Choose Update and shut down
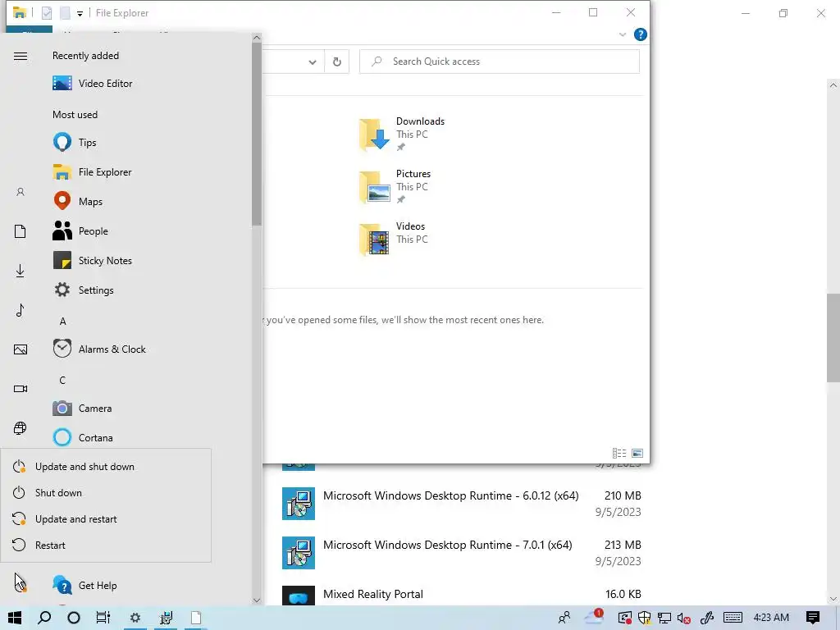The image size is (840, 630). tap(106, 467)
